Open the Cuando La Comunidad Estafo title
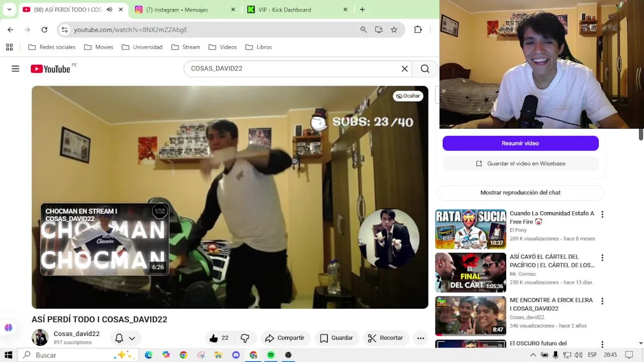Viewport: 644px width, 362px height. pos(552,217)
